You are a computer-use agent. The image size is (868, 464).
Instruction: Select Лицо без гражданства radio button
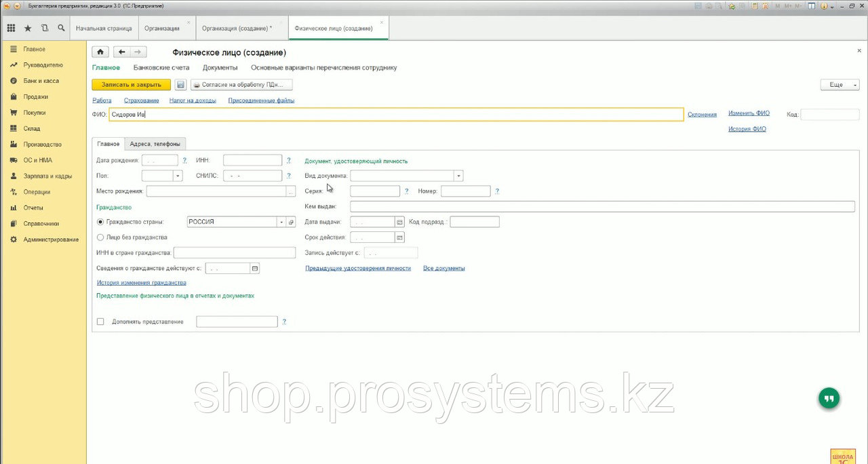100,237
